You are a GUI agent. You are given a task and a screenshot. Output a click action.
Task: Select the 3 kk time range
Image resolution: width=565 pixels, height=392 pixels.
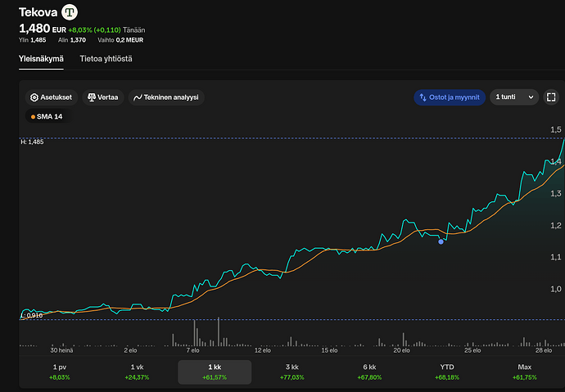tap(292, 372)
